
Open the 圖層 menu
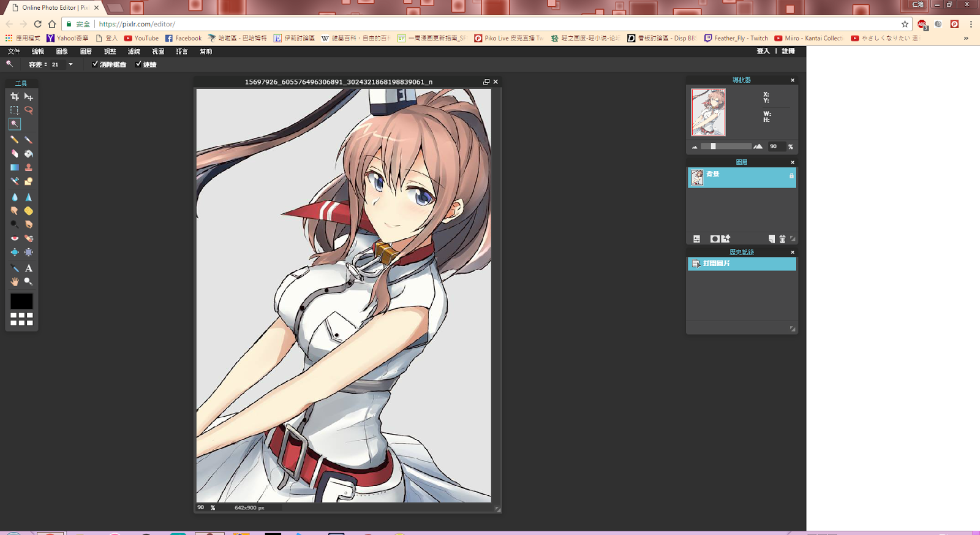click(86, 51)
